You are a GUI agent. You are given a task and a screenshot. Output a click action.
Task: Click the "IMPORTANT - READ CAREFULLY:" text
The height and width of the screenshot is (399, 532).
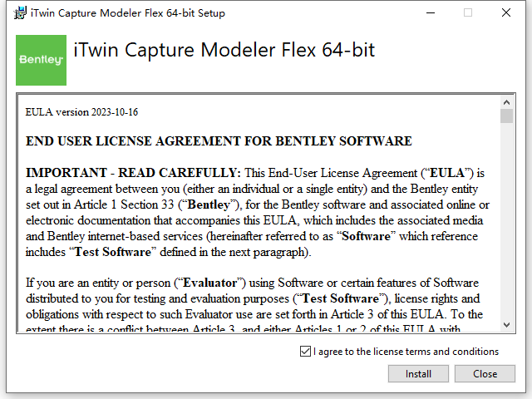click(133, 173)
